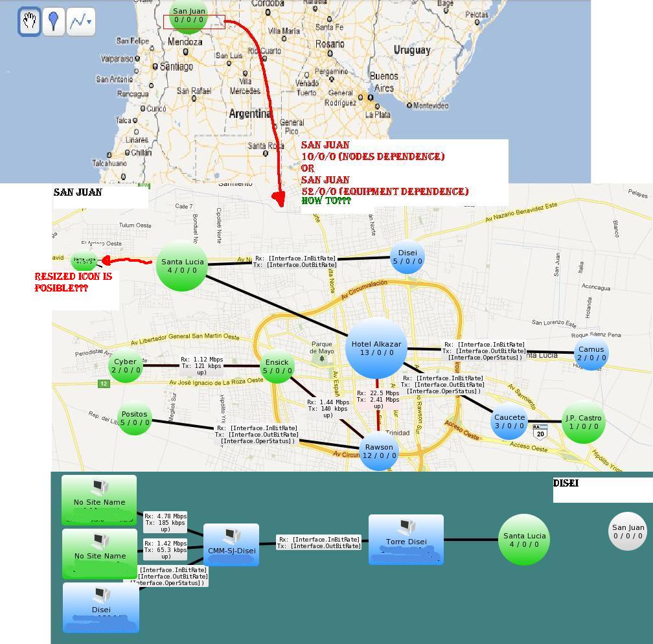
Task: Click the Rx 1.12 Mbps link label
Action: click(202, 366)
